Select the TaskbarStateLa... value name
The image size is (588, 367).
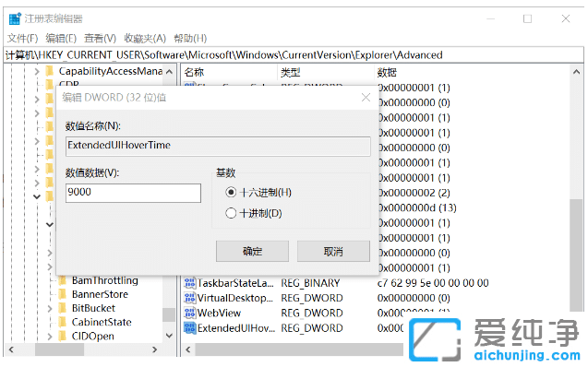[235, 283]
